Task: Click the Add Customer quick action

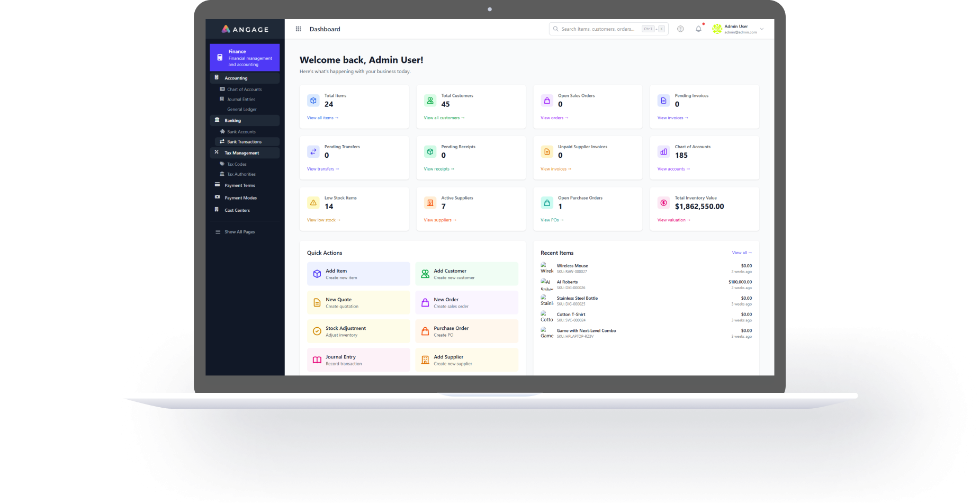Action: 466,274
